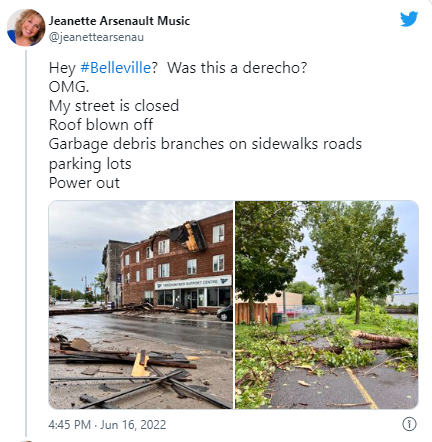Open Jeanette Arsenault's profile picture
The image size is (432, 442).
click(x=26, y=28)
